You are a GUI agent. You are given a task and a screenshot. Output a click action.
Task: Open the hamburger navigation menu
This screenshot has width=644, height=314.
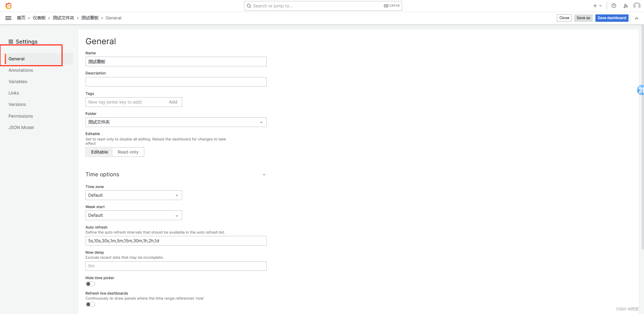point(8,18)
